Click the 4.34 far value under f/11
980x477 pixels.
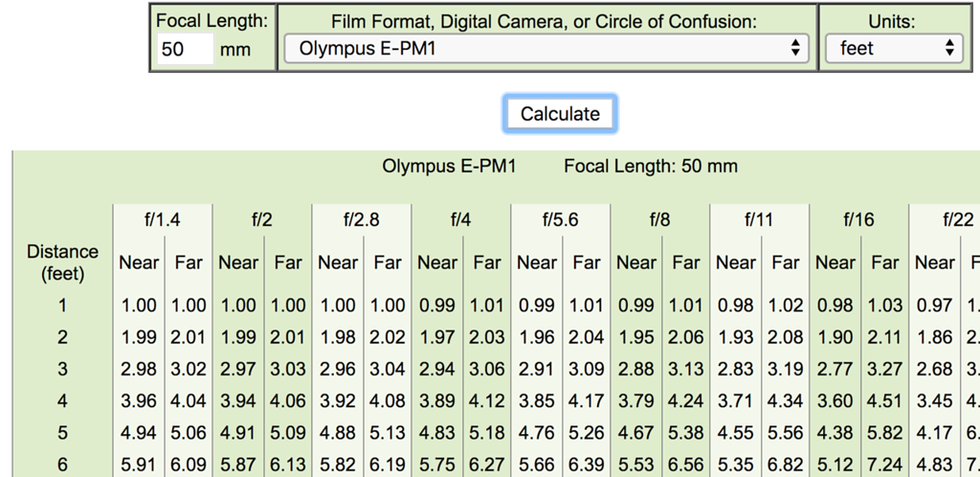(x=786, y=400)
